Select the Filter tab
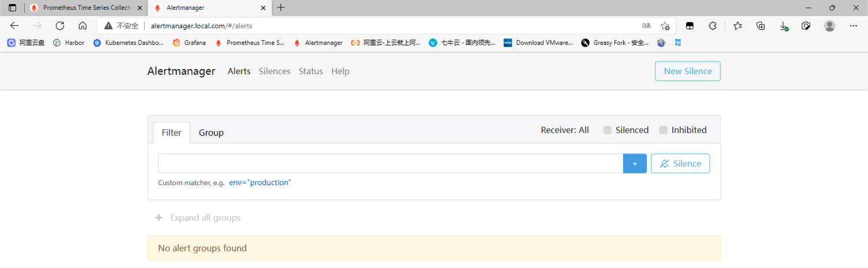The image size is (868, 268). point(172,132)
